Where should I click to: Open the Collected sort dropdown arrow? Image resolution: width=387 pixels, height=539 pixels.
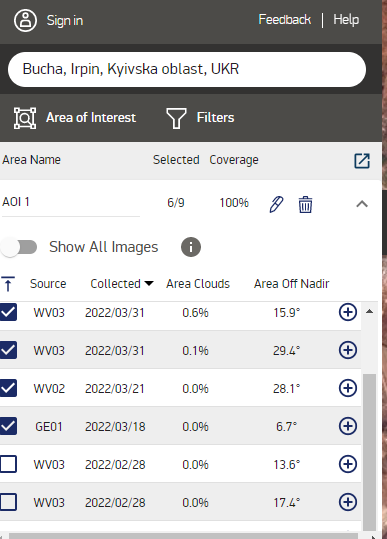(x=149, y=284)
